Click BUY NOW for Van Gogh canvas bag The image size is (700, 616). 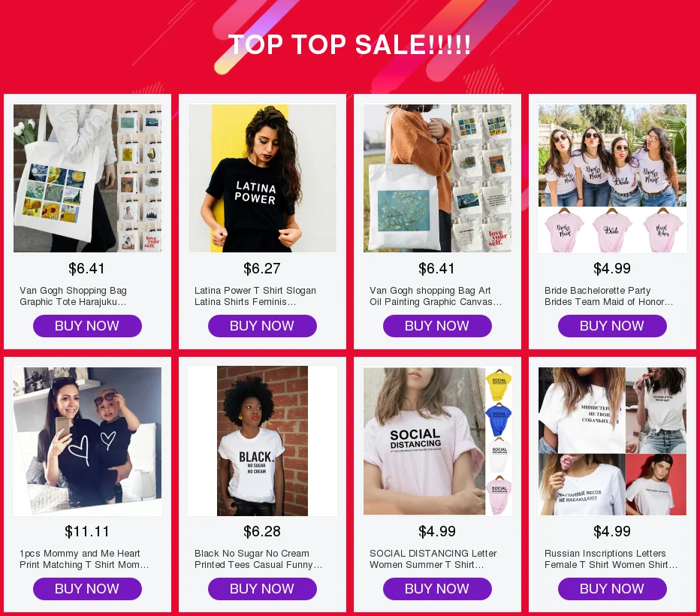click(437, 326)
